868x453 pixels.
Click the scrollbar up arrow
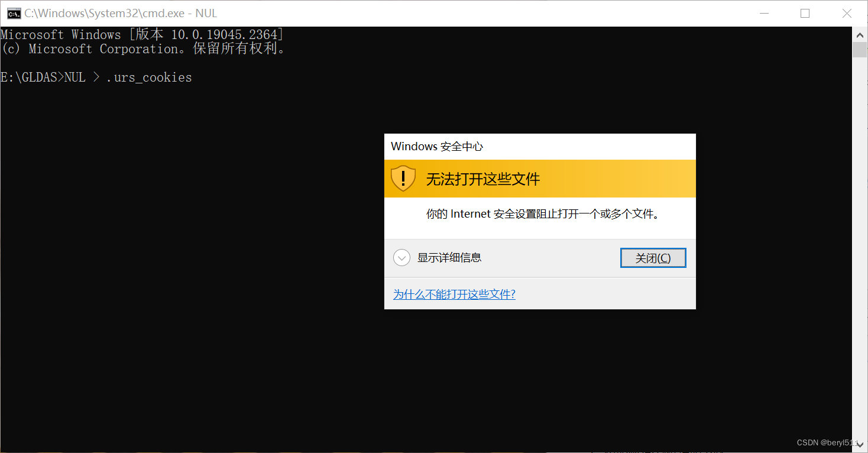point(861,34)
